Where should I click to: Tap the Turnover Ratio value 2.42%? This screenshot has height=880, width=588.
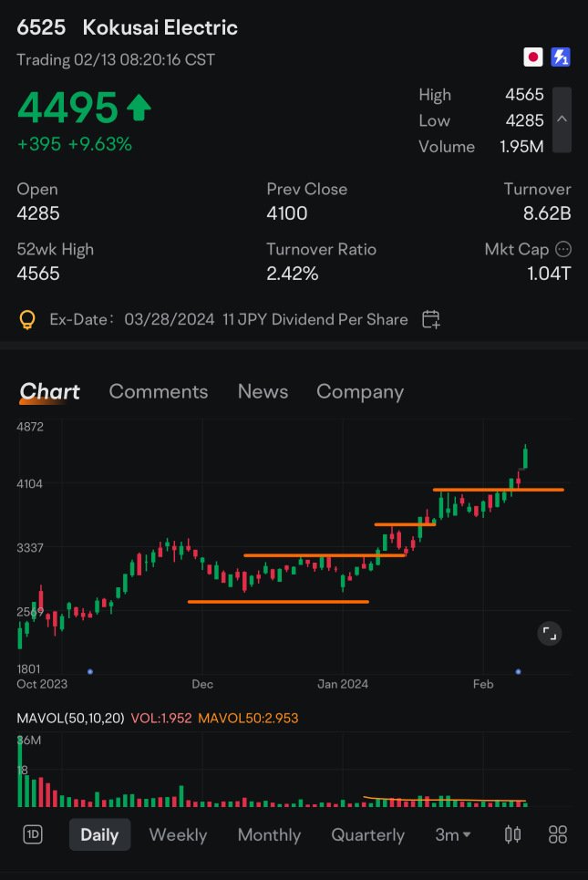293,274
